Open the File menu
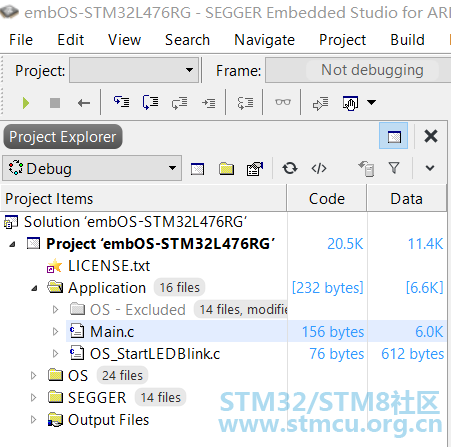Image resolution: width=451 pixels, height=447 pixels. tap(21, 40)
